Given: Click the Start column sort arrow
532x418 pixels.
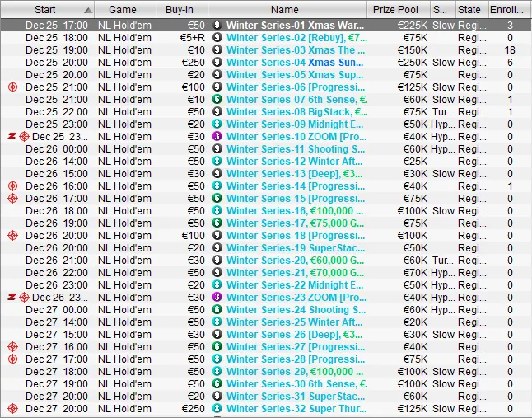Looking at the screenshot, I should (88, 11).
